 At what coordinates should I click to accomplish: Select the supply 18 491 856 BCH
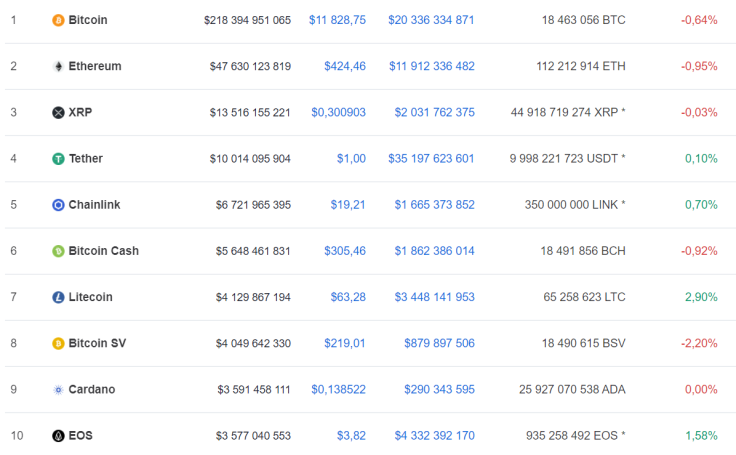pyautogui.click(x=583, y=251)
